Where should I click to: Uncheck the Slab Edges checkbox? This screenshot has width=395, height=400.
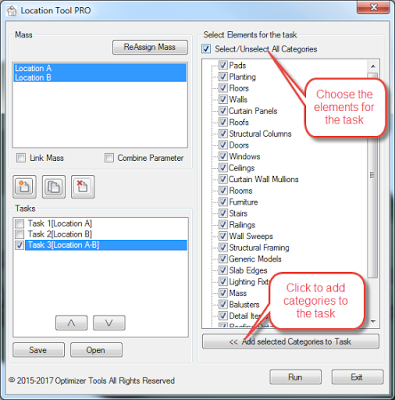223,270
